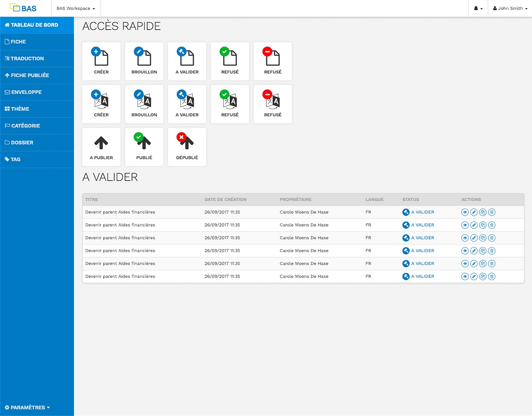Sort by the TITRE column header
This screenshot has width=532, height=416.
[92, 200]
